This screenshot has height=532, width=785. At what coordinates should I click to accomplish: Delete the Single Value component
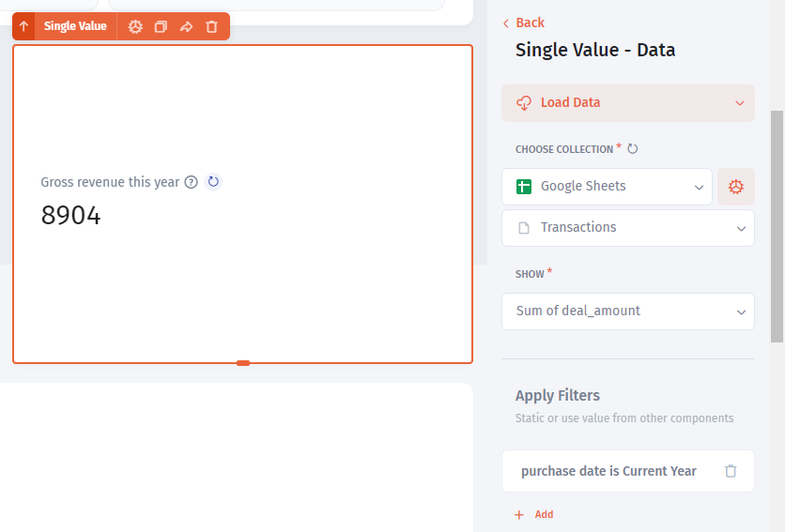pyautogui.click(x=211, y=26)
